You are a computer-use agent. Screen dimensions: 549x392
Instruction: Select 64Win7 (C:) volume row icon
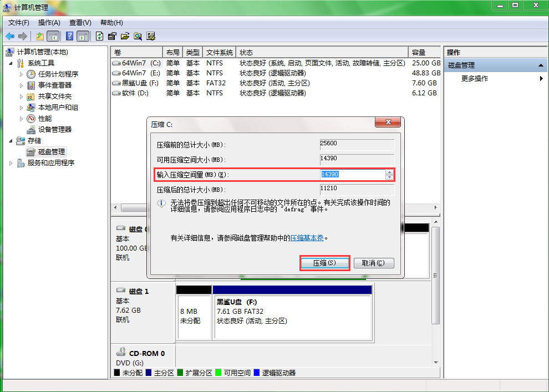click(x=116, y=63)
